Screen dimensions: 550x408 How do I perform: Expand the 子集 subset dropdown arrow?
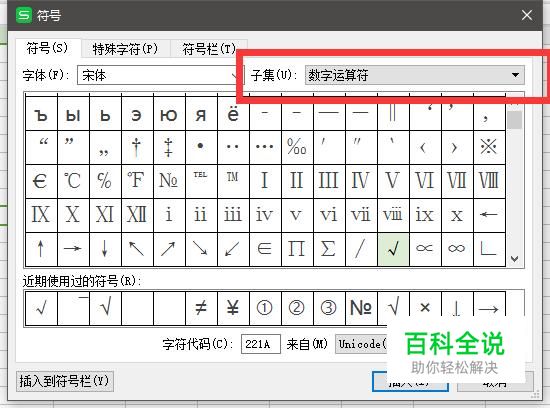coord(515,75)
